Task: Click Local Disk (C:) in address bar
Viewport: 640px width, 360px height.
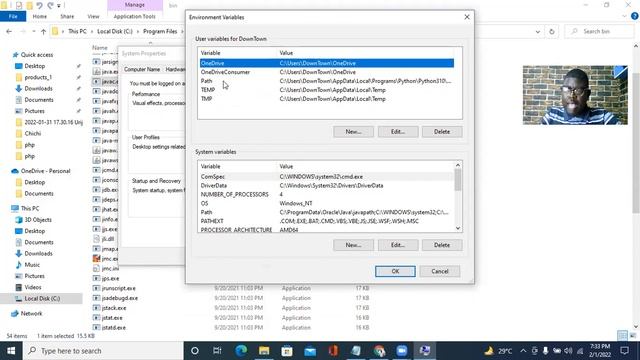Action: coord(115,31)
